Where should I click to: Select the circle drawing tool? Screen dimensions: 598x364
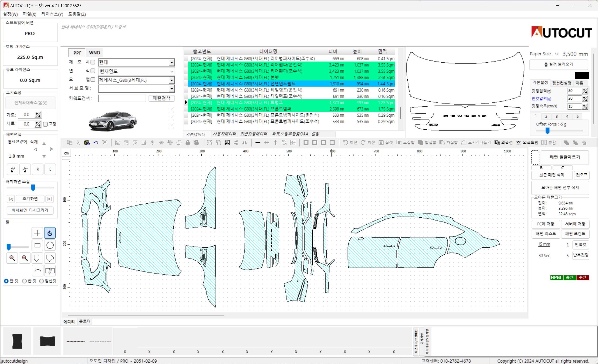[50, 245]
